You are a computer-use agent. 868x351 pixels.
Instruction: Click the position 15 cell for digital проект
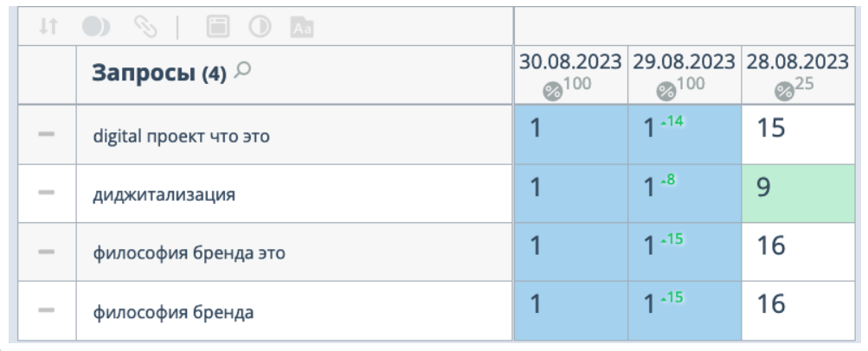tap(798, 134)
